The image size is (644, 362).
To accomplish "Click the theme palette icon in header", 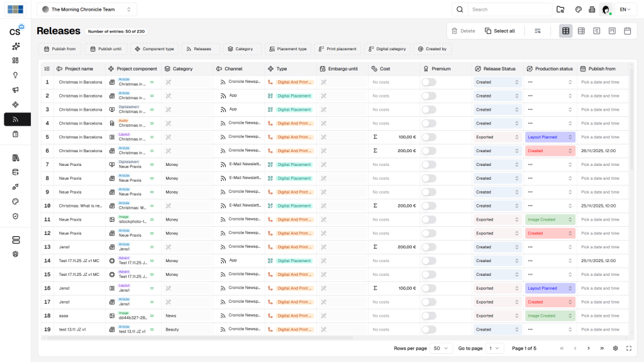I will click(x=578, y=9).
